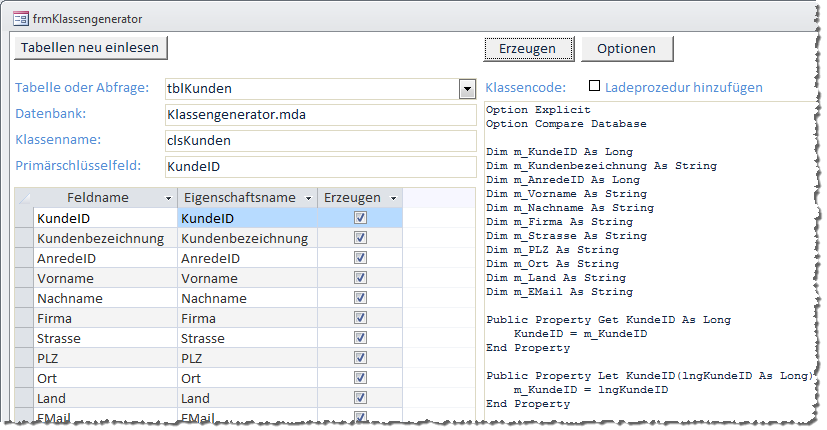Viewport: 827px width, 430px height.
Task: Disable Erzeugen for the Firma field
Action: tap(360, 318)
